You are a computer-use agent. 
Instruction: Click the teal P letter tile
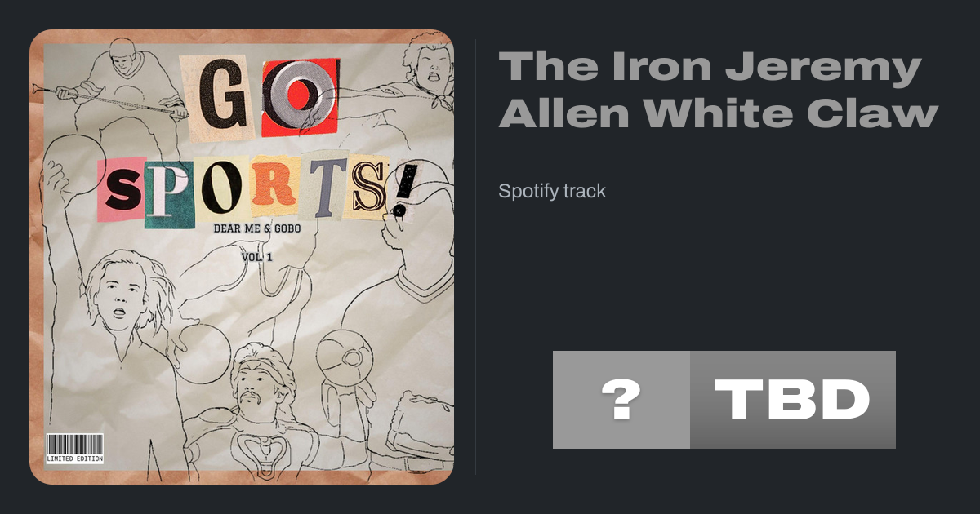tap(170, 193)
